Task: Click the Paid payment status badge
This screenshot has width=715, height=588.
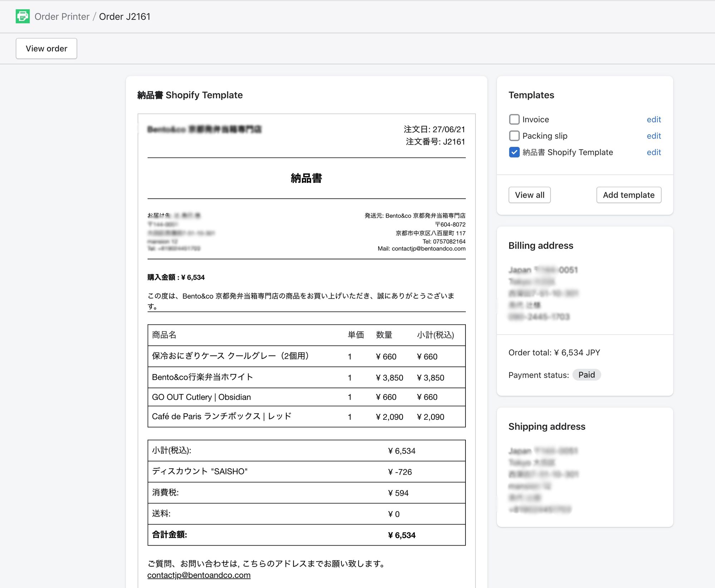Action: coord(586,375)
